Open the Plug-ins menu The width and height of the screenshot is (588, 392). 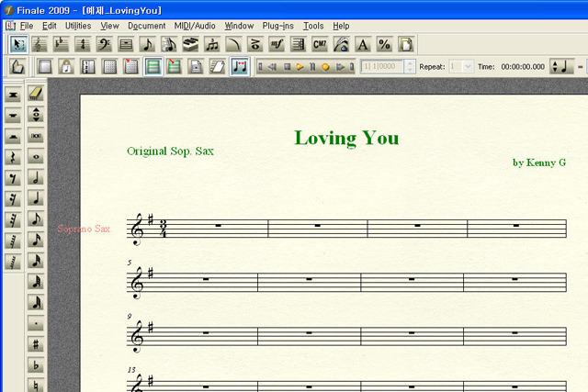coord(277,26)
